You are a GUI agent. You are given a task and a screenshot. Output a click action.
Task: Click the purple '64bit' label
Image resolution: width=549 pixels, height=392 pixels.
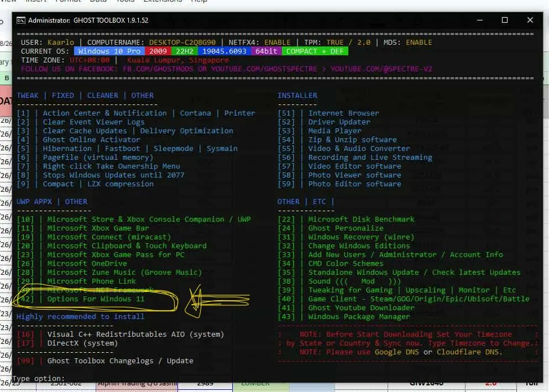coord(266,51)
